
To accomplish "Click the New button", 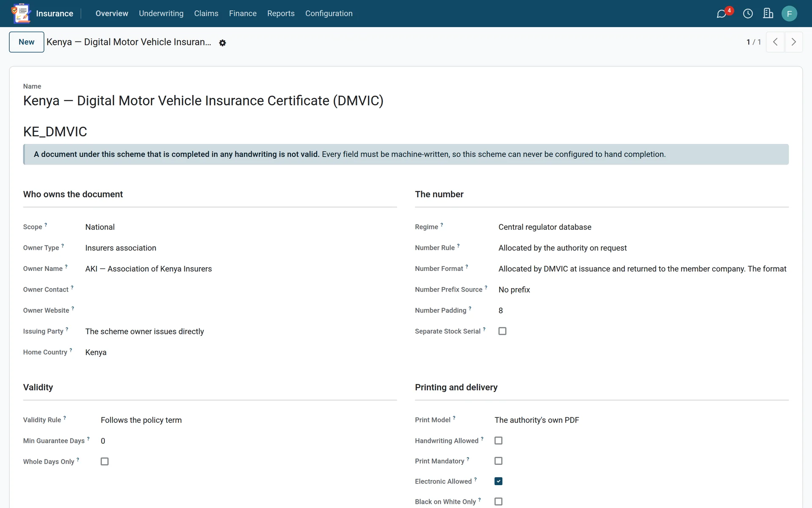I will click(x=27, y=42).
